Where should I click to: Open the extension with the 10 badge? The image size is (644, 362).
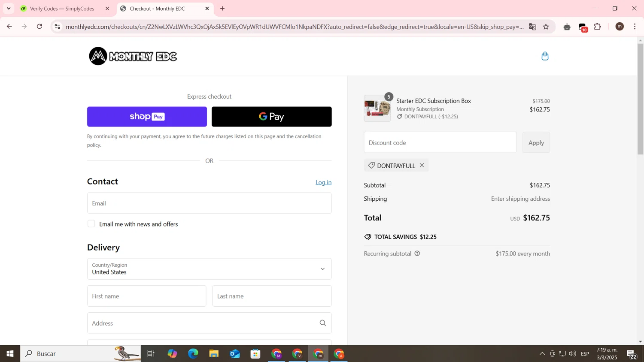583,27
